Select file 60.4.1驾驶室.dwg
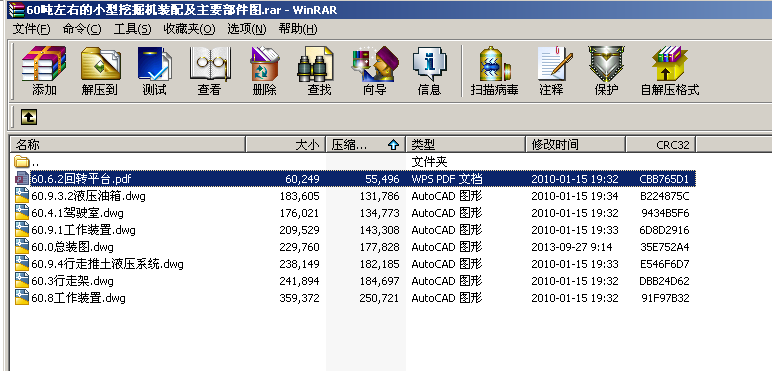Screen dimensions: 772x371 (77, 213)
